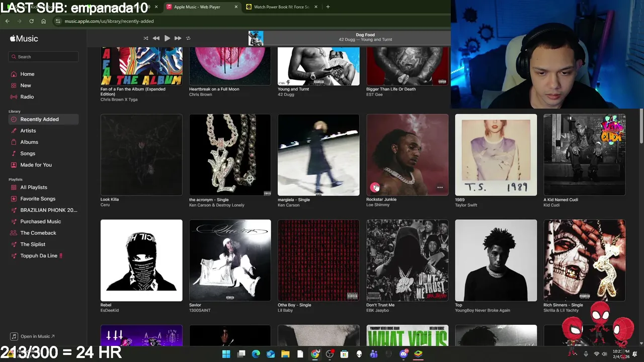Open Look Killa album cover
Image resolution: width=644 pixels, height=362 pixels.
tap(141, 155)
